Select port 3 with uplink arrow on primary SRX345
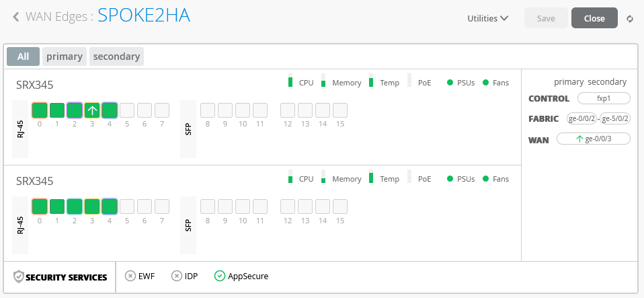This screenshot has width=644, height=298. point(92,110)
